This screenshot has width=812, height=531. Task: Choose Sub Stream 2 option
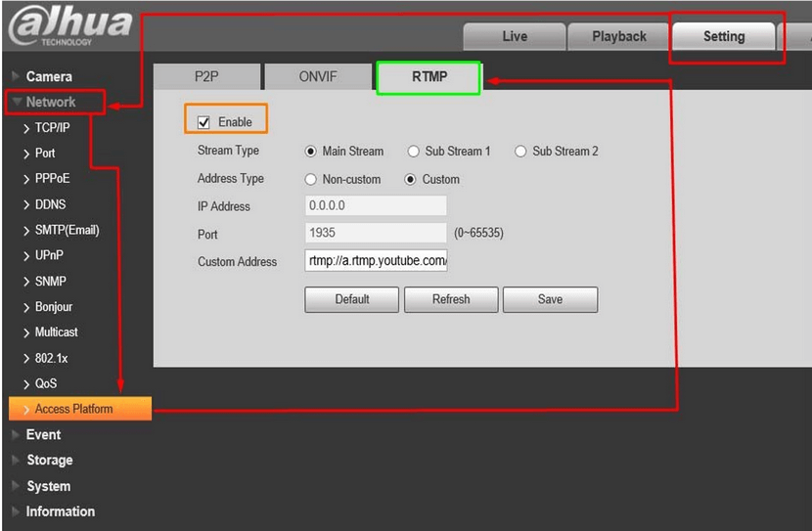pos(520,152)
